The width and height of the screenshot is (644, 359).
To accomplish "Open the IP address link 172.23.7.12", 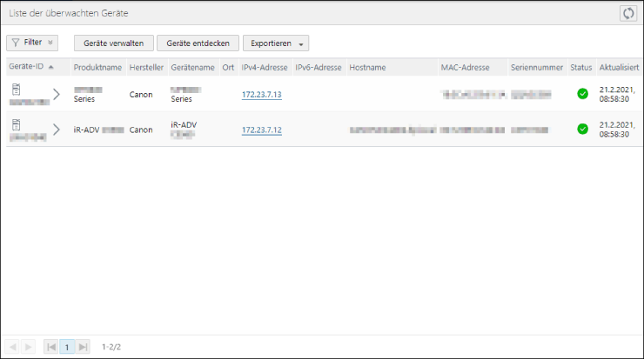I will click(261, 130).
